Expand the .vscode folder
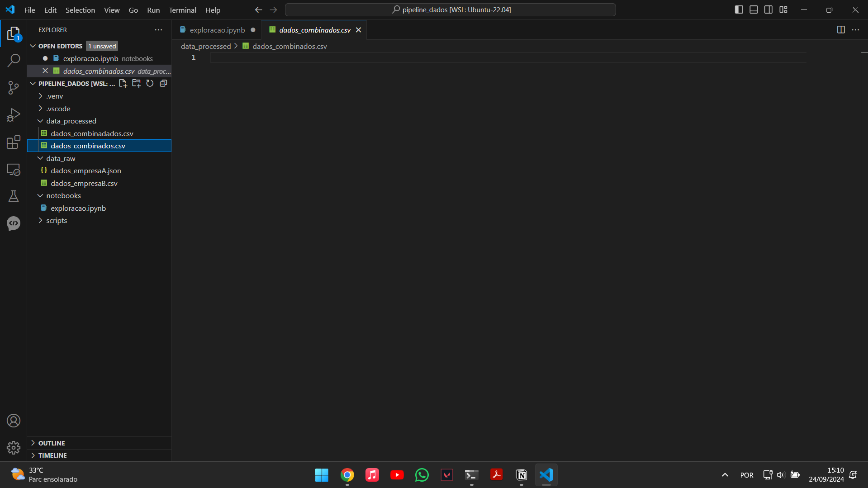This screenshot has height=488, width=868. (41, 109)
